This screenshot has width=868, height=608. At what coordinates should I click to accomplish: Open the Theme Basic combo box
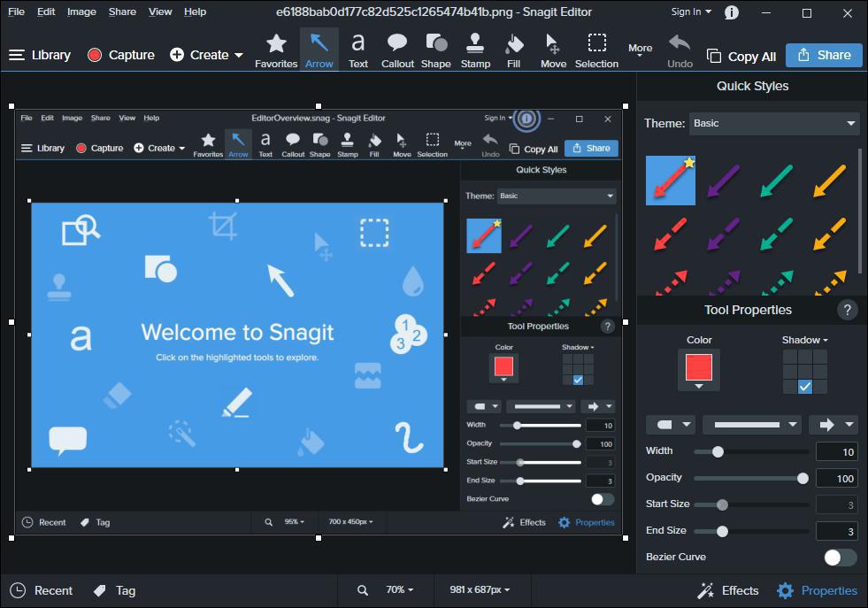[x=774, y=124]
